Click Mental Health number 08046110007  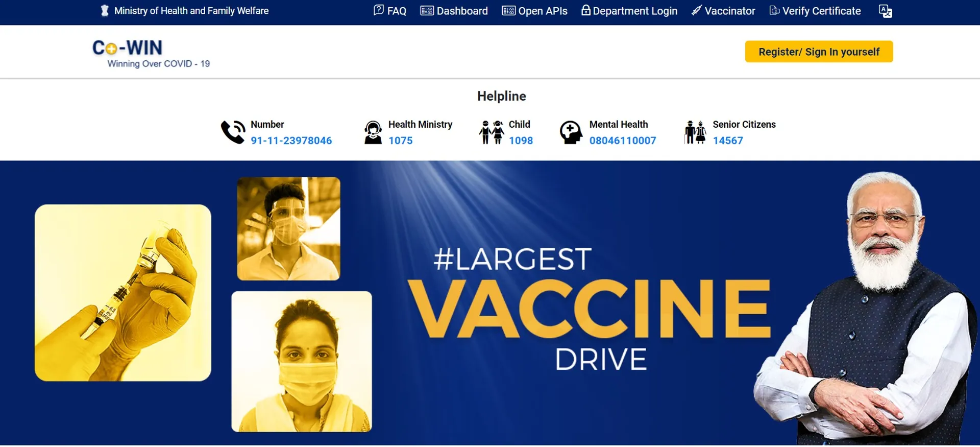pos(623,140)
